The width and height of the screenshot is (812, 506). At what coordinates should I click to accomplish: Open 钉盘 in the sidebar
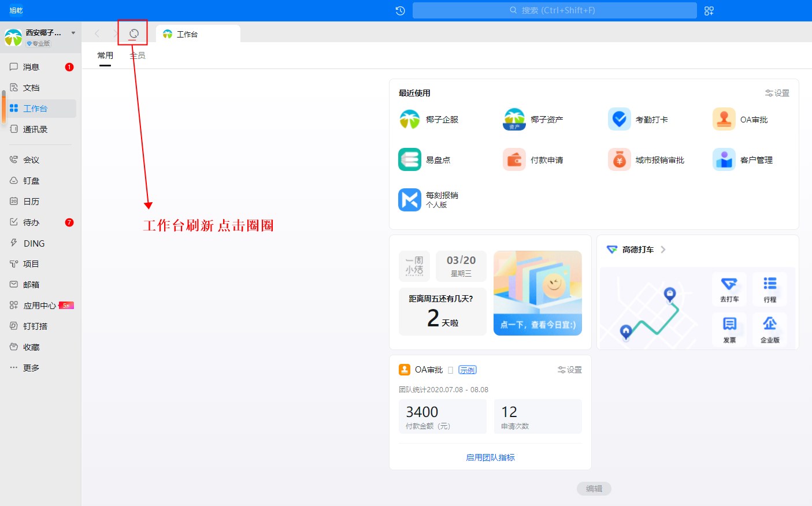(x=40, y=181)
